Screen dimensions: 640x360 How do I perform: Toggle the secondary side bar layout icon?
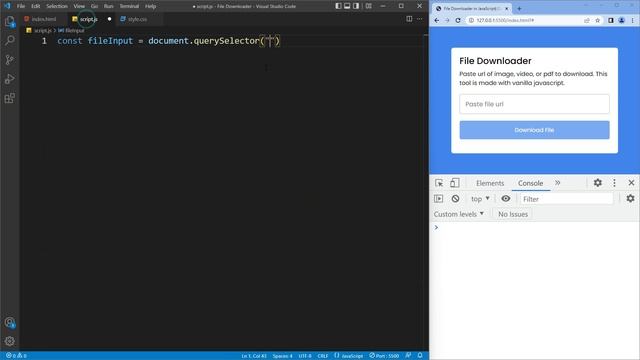(356, 6)
